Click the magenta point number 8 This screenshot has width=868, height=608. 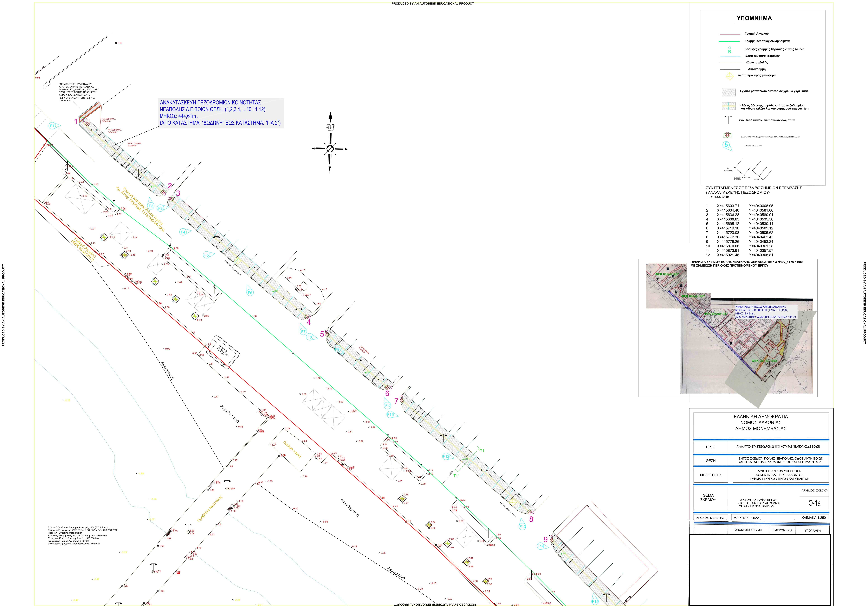[531, 519]
